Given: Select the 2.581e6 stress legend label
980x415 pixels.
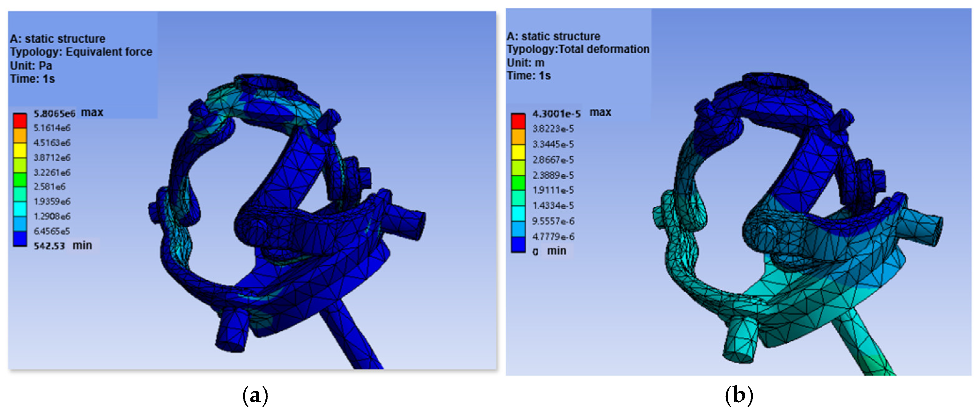Looking at the screenshot, I should 49,186.
